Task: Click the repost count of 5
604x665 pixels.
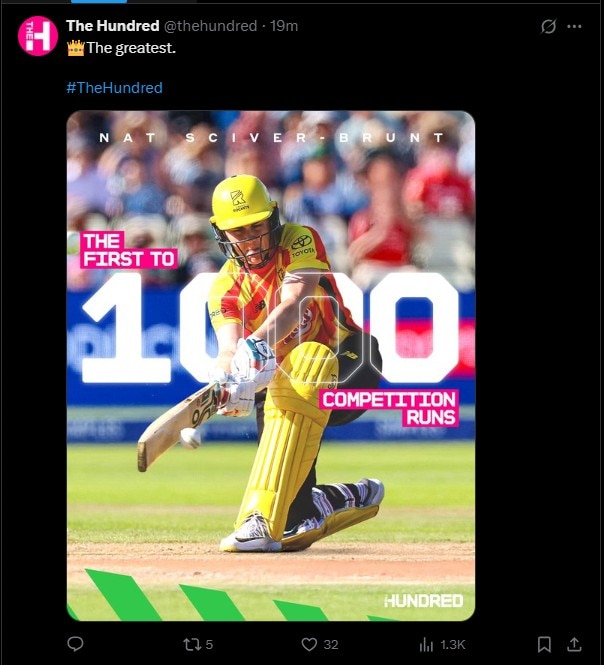Action: (209, 645)
